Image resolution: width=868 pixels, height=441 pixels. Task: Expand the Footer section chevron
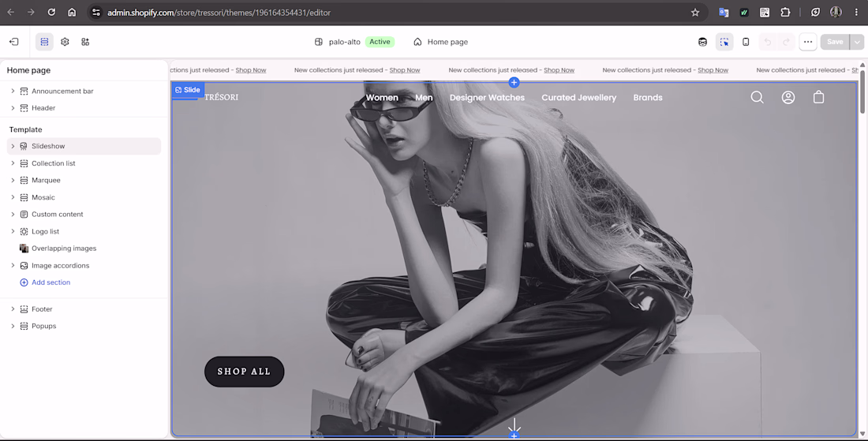click(x=13, y=308)
